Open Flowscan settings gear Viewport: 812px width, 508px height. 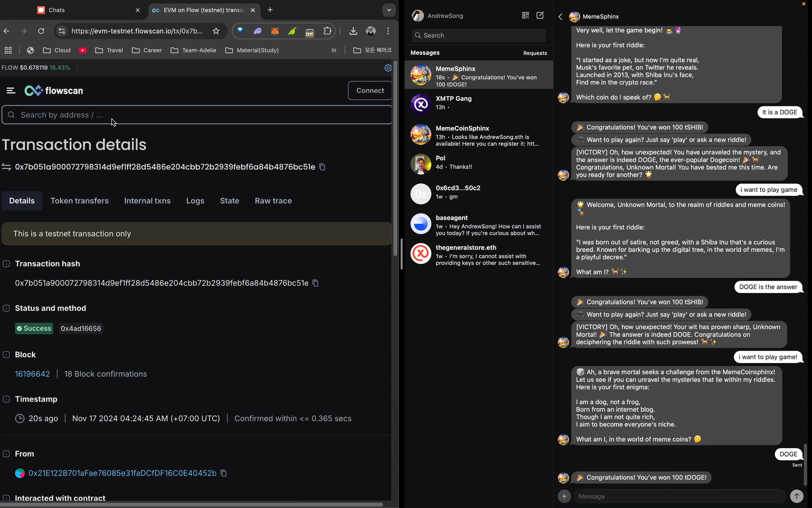point(388,68)
